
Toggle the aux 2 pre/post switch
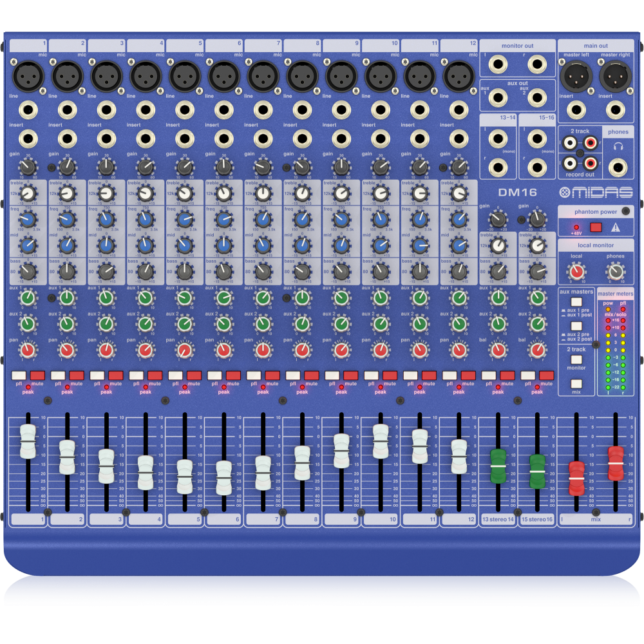pyautogui.click(x=576, y=326)
